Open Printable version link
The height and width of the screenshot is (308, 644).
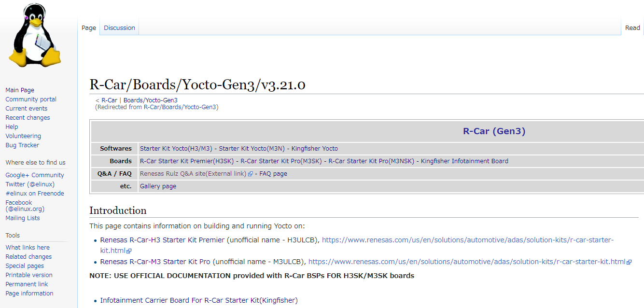[29, 275]
